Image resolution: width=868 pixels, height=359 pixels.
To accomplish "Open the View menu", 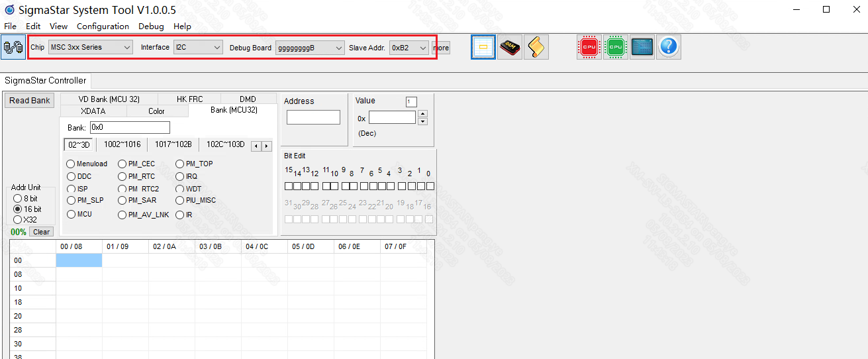I will coord(58,26).
